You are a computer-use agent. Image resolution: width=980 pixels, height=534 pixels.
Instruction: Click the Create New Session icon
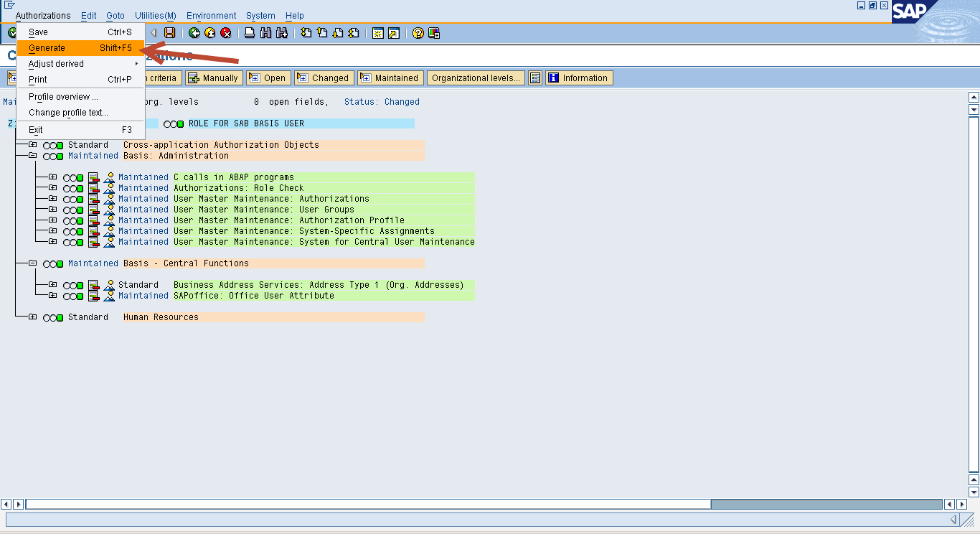click(x=378, y=33)
